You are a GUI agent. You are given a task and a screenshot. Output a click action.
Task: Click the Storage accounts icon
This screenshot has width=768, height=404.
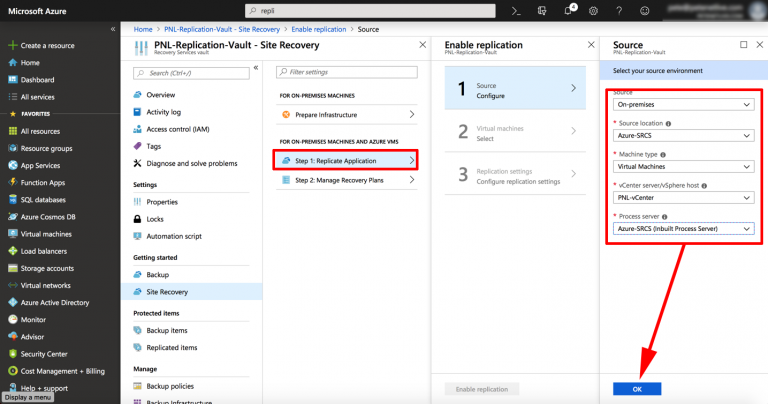13,268
